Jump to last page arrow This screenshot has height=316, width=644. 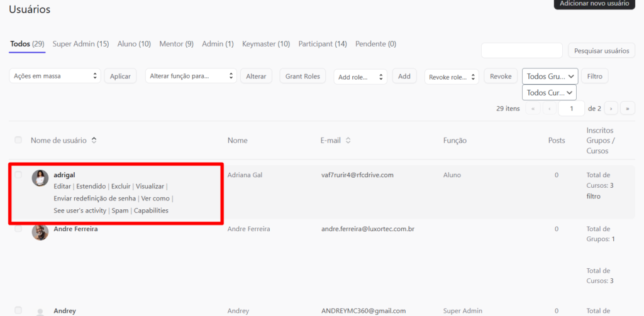(627, 109)
